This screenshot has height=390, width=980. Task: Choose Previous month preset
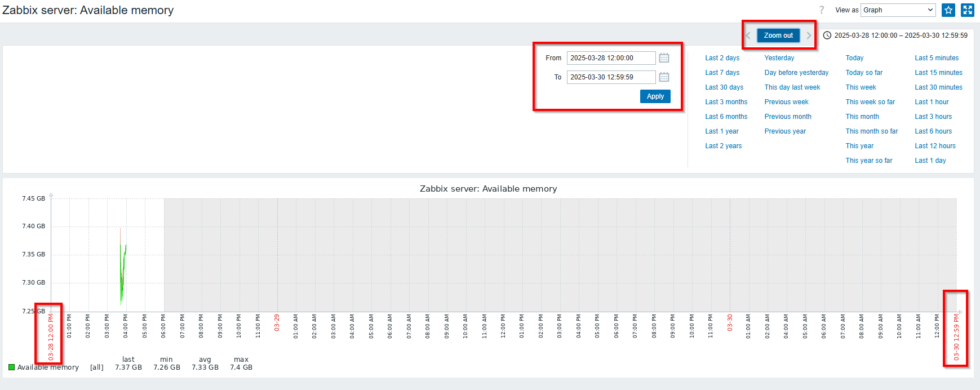(x=788, y=117)
